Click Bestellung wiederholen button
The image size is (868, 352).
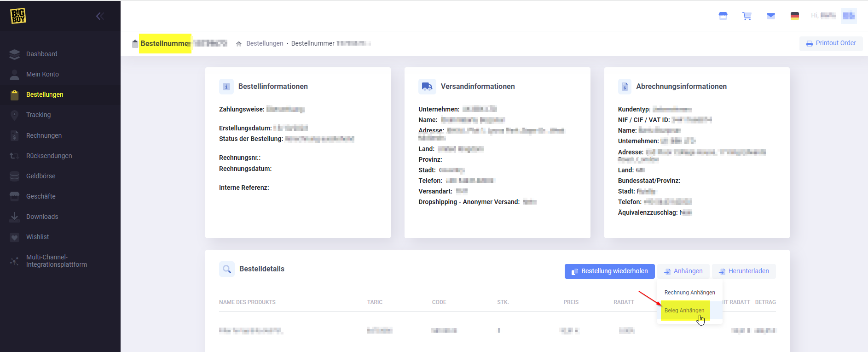click(x=609, y=271)
